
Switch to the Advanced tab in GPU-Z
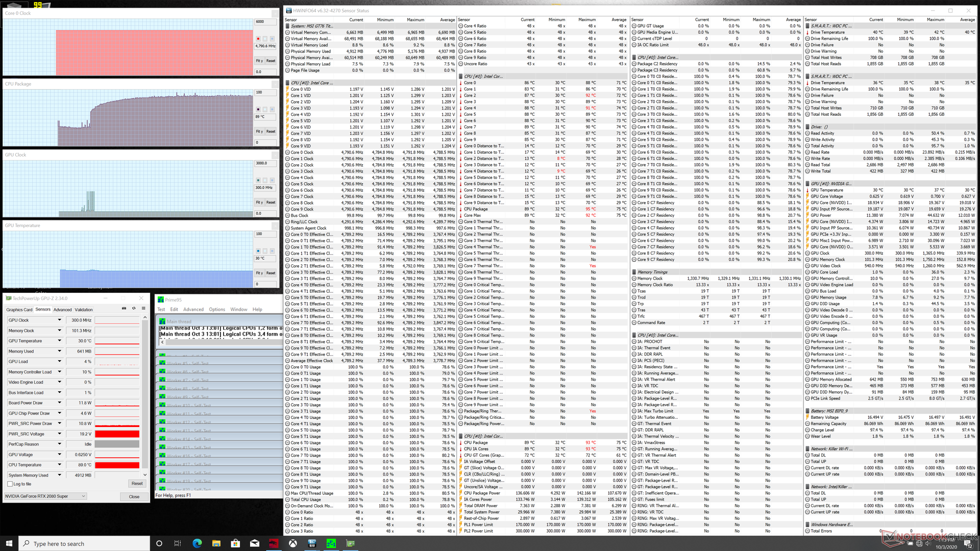(62, 310)
